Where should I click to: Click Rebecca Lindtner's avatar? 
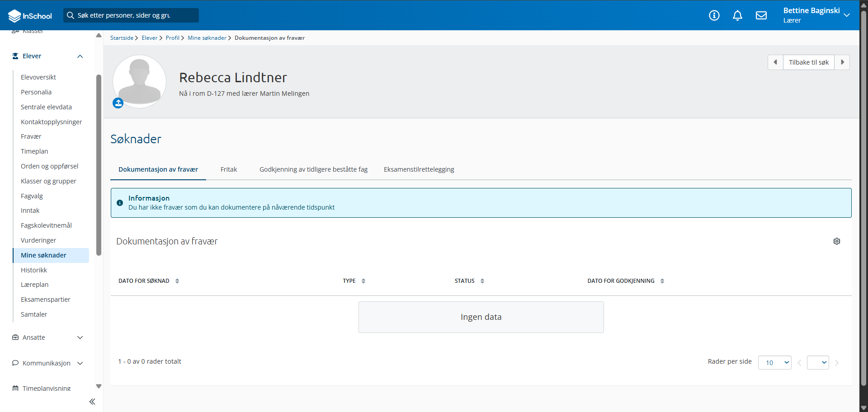pos(139,81)
